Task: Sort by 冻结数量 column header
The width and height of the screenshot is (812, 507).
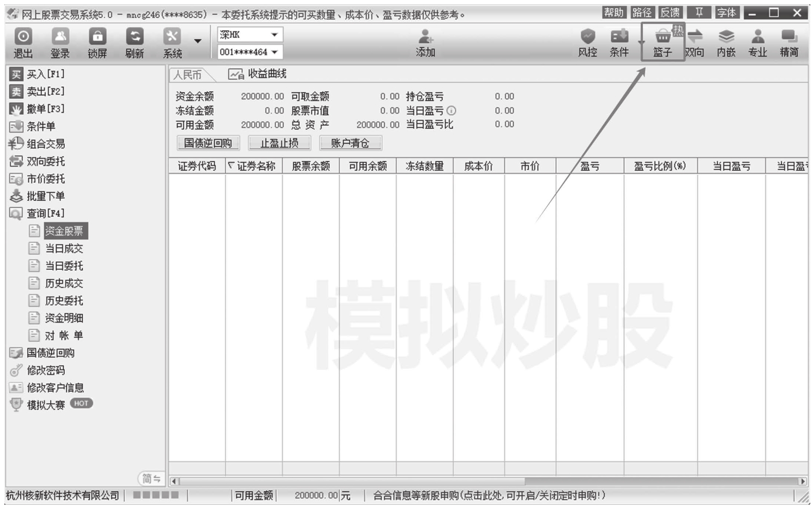Action: click(x=424, y=166)
